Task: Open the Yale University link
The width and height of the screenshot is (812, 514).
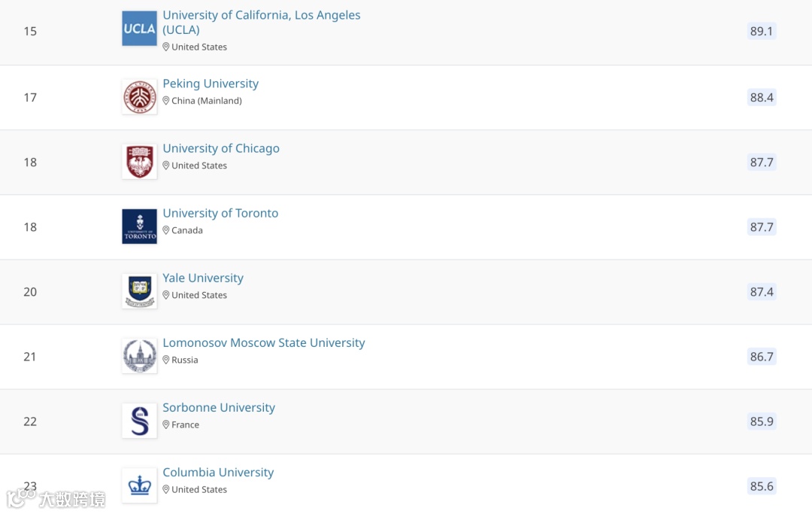Action: tap(203, 278)
